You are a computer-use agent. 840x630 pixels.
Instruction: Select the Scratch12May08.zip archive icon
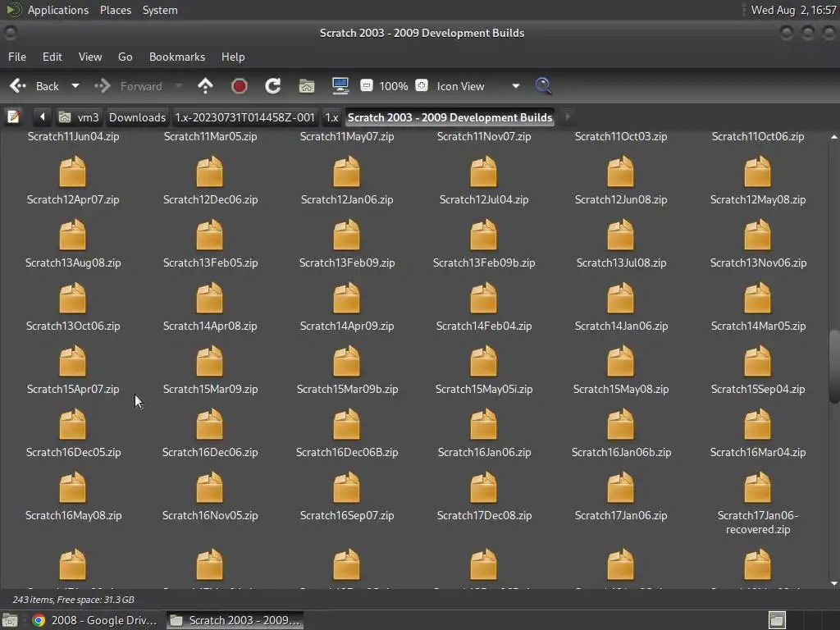click(757, 171)
